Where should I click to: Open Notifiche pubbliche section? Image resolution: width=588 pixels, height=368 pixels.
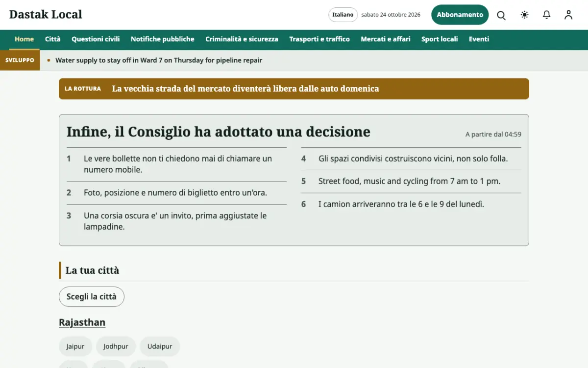163,39
